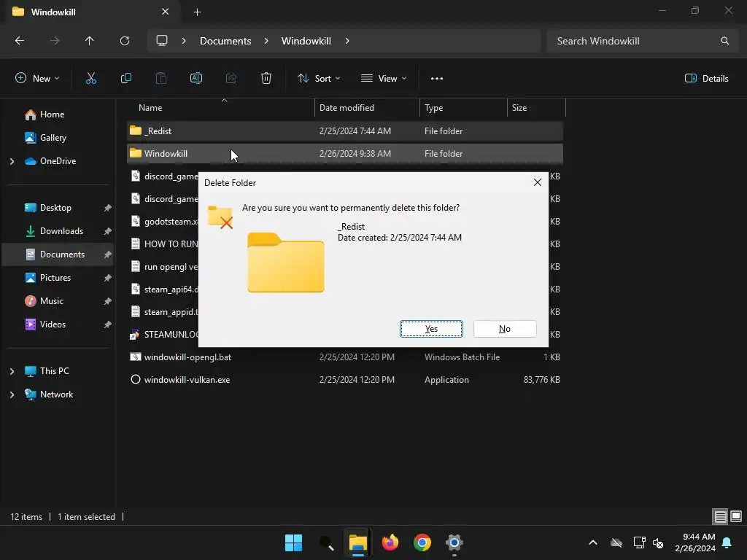Sort by Type column header
Viewport: 747px width, 560px height.
[463, 108]
